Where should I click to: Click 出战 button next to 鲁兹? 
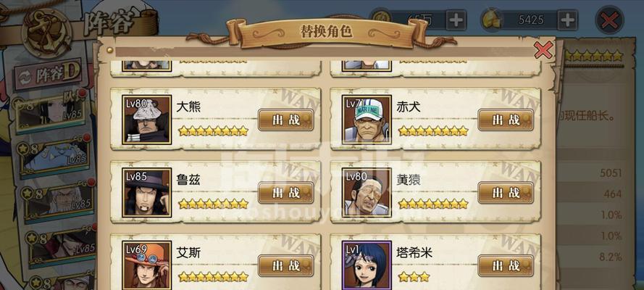pos(286,193)
